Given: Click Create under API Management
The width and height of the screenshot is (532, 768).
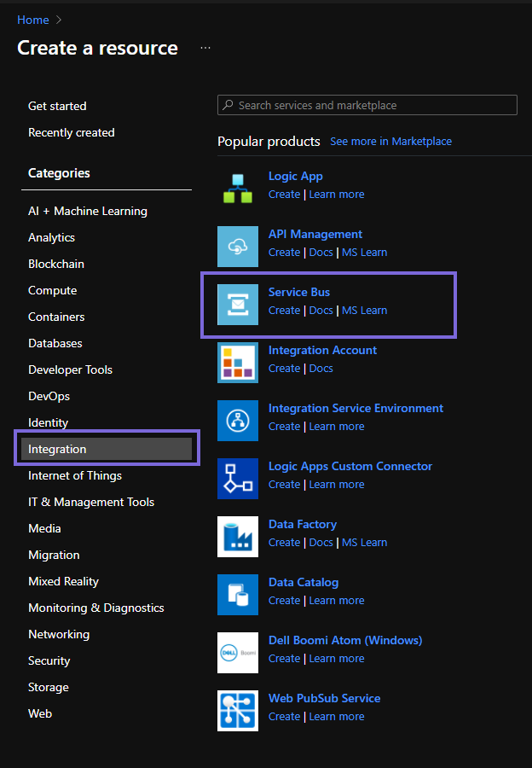Looking at the screenshot, I should pos(285,253).
